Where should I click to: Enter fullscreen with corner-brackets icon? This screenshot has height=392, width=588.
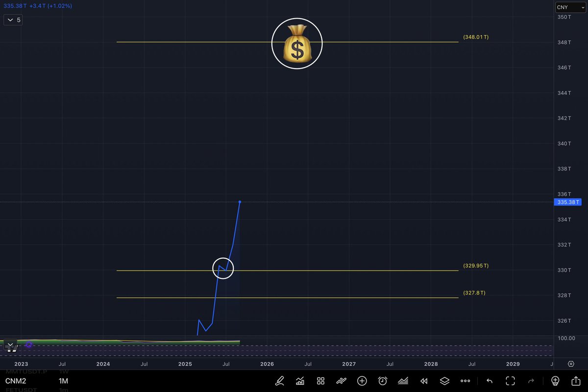point(510,381)
